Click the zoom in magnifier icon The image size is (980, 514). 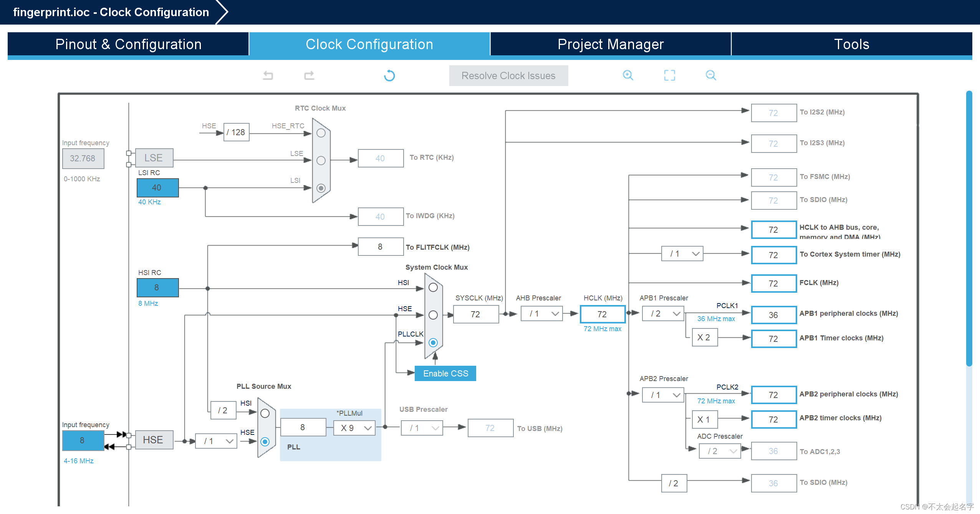point(628,75)
